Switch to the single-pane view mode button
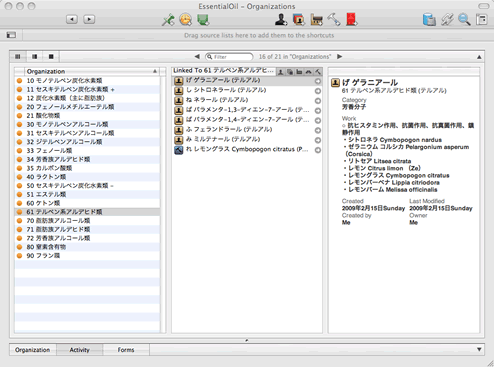 point(51,57)
